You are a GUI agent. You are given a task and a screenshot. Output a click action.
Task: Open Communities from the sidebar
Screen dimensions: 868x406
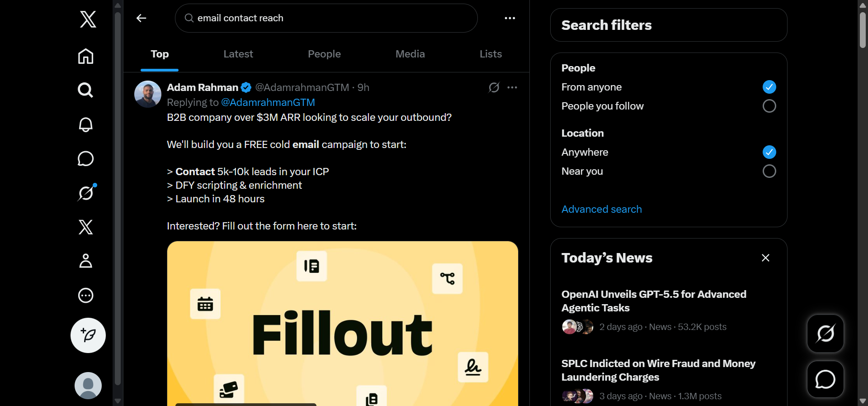point(86,261)
